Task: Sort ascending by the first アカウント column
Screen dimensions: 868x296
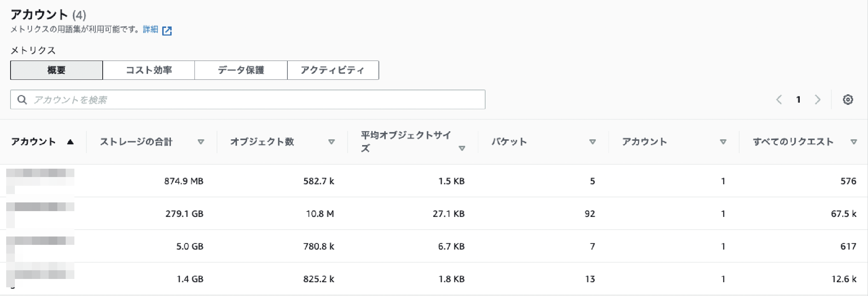Action: click(x=70, y=142)
